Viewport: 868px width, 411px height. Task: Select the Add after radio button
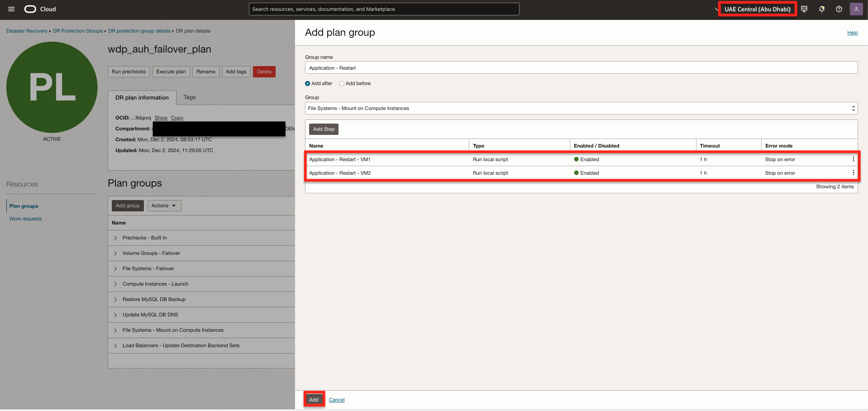(308, 84)
